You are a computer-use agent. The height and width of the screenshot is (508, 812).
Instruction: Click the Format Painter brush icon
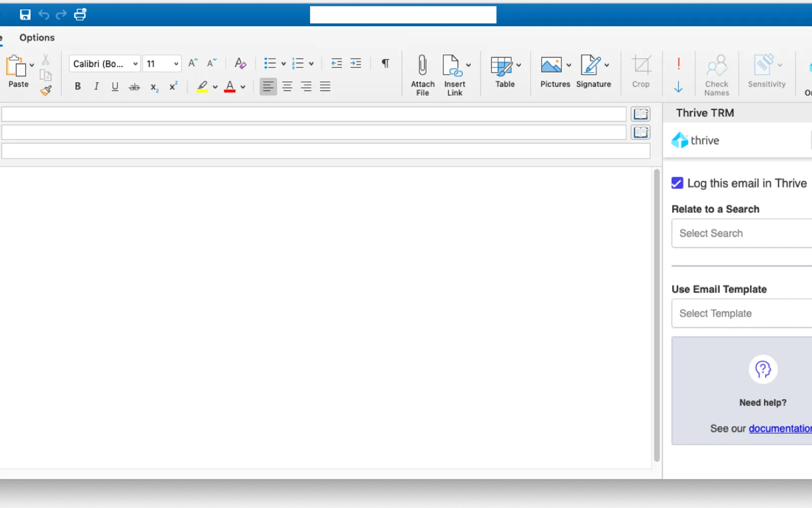pyautogui.click(x=46, y=91)
